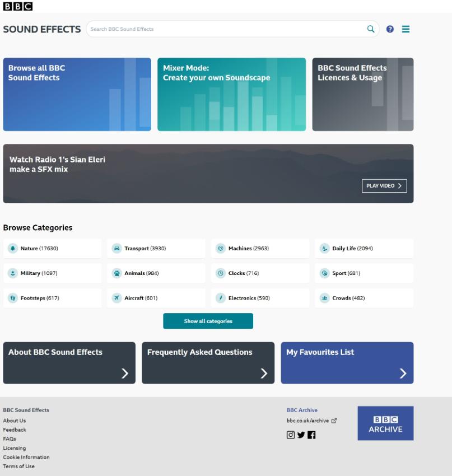
Task: Open Mixer Mode soundscape card
Action: [x=232, y=95]
